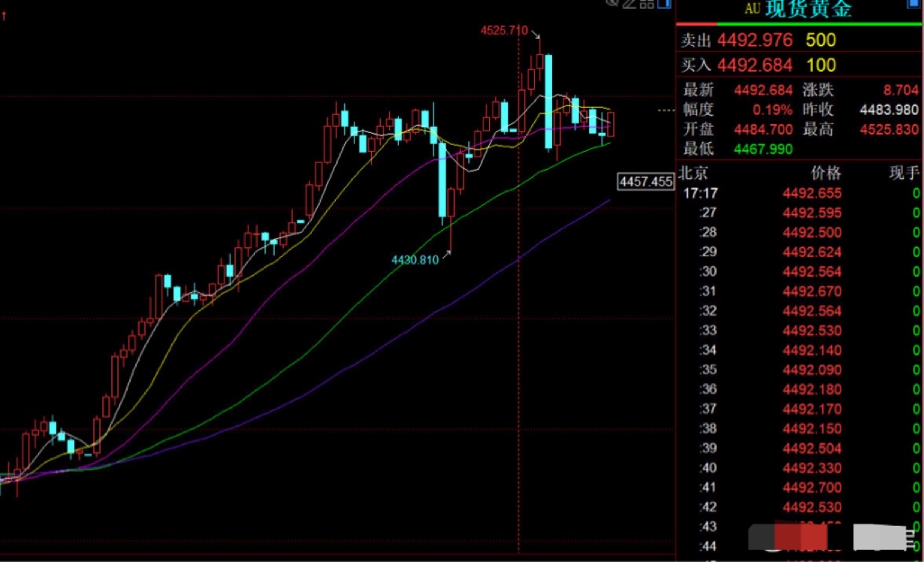
Task: Click price 4492.090 in the :35 row
Action: [x=812, y=370]
